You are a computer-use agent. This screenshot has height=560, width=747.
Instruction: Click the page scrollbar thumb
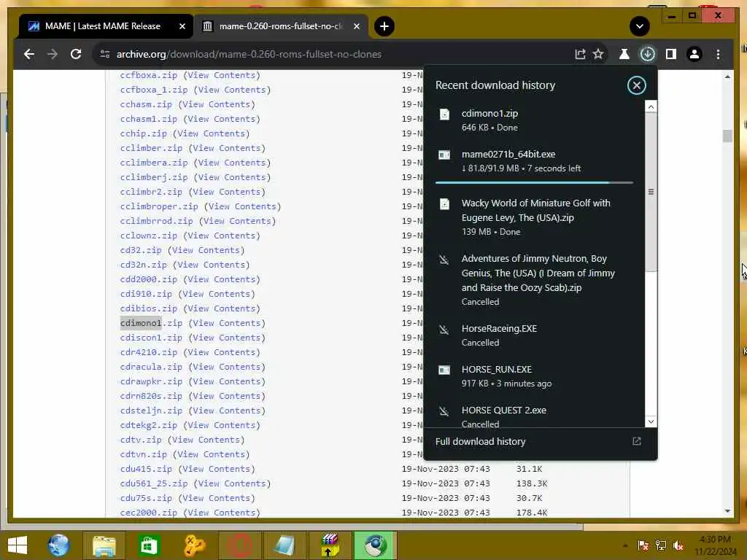[727, 136]
